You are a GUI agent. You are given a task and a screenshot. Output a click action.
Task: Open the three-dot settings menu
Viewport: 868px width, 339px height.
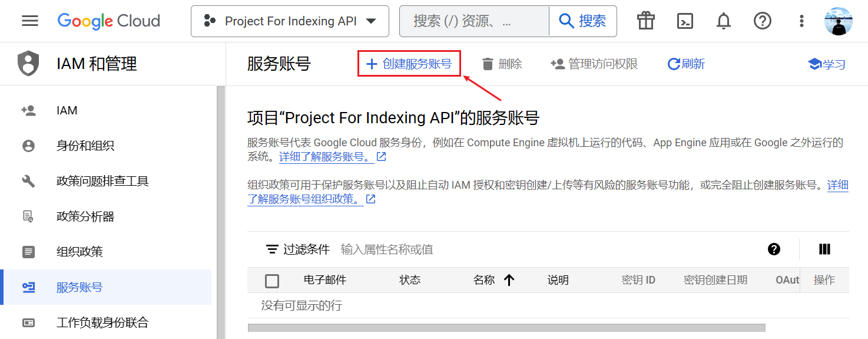(801, 21)
